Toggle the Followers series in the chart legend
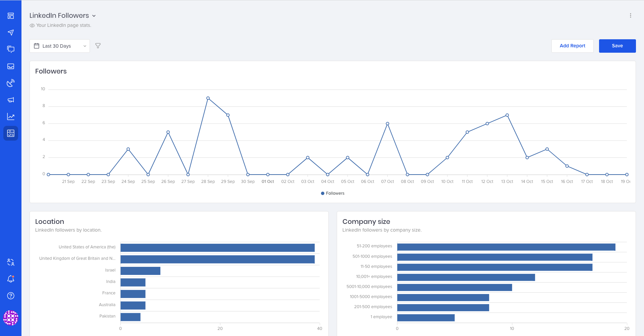644x336 pixels. [x=332, y=193]
